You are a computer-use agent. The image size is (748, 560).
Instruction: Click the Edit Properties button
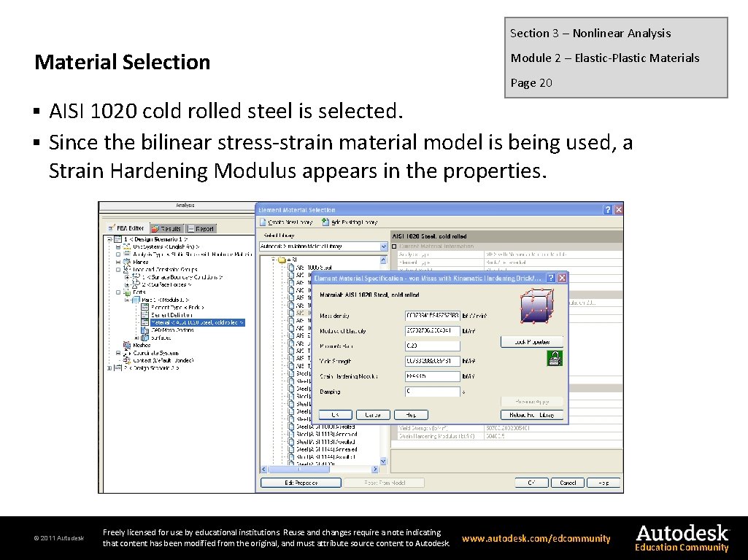301,483
